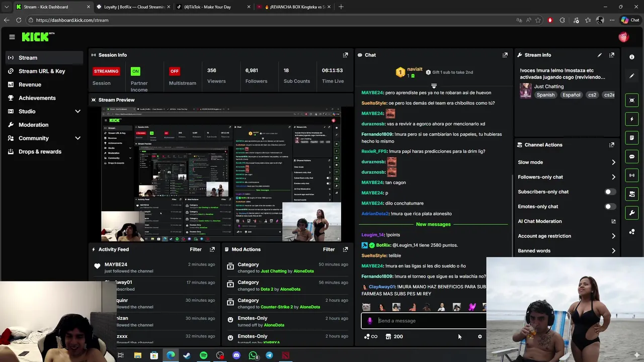The height and width of the screenshot is (362, 644).
Task: Open Activity Feed Filter dropdown
Action: point(196,249)
